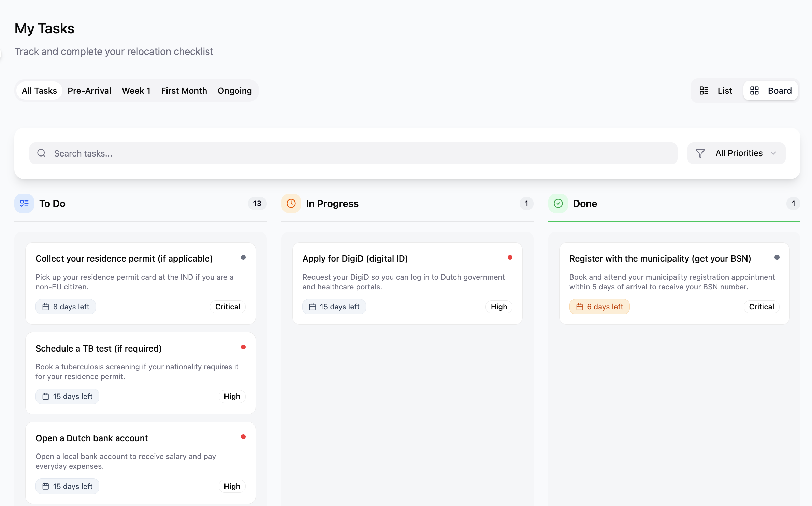Click the search magnifier icon

point(41,153)
